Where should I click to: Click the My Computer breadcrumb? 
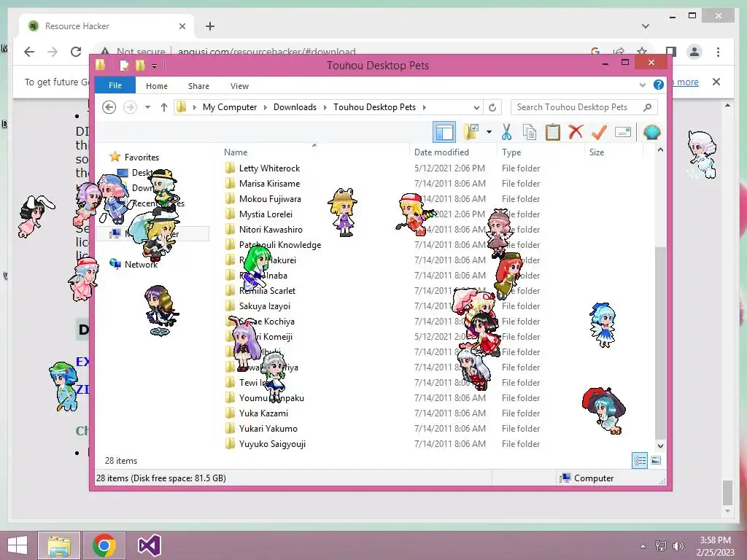pos(230,107)
